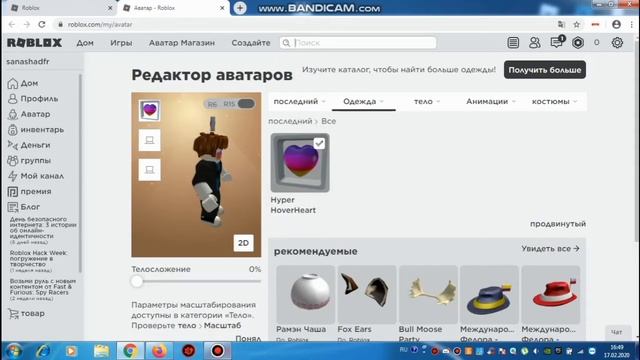Click the Профиль sidebar icon
This screenshot has height=360, width=640.
point(13,99)
